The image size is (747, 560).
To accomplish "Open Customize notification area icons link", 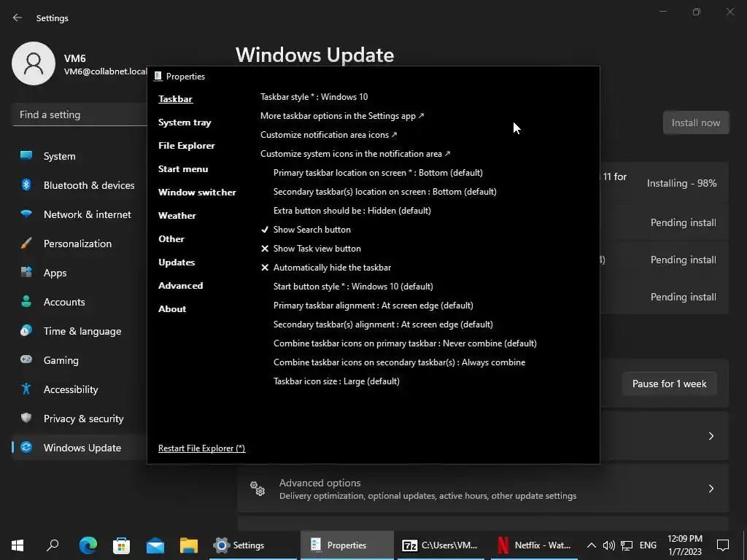I will click(329, 135).
